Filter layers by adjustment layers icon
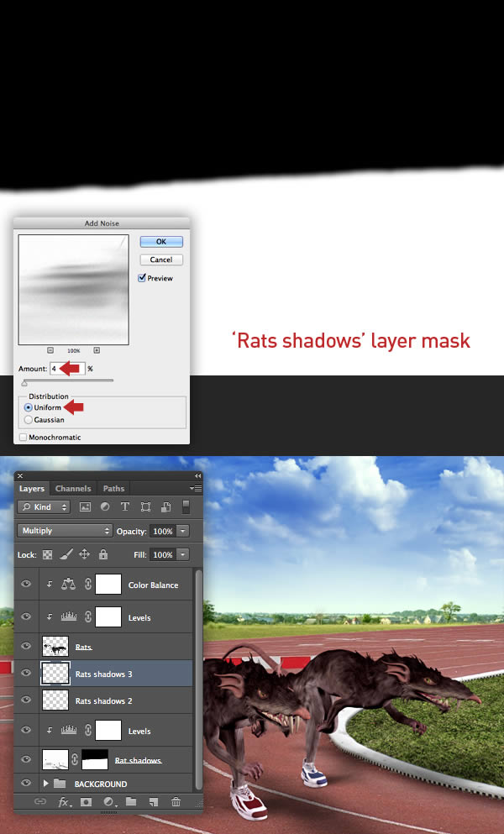The image size is (504, 834). [105, 507]
